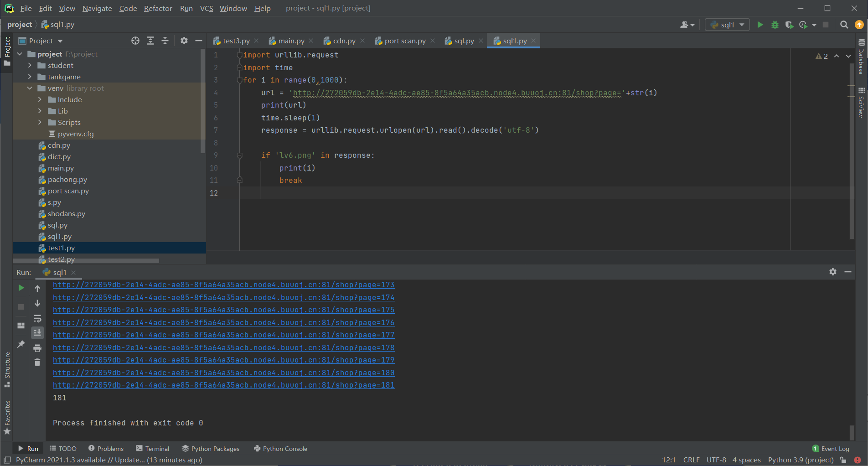The height and width of the screenshot is (466, 868).
Task: Open the Refactor menu
Action: coord(158,8)
